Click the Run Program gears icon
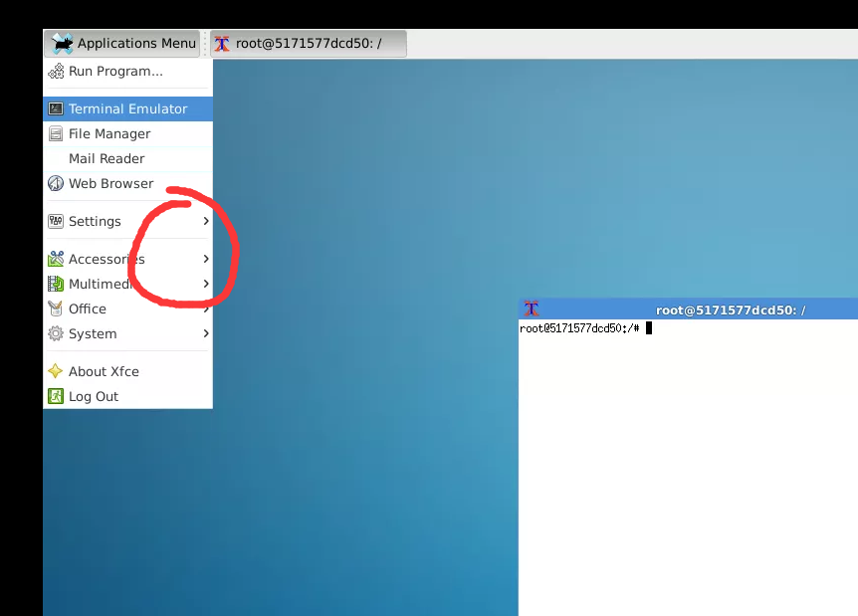This screenshot has height=616, width=858. (56, 72)
